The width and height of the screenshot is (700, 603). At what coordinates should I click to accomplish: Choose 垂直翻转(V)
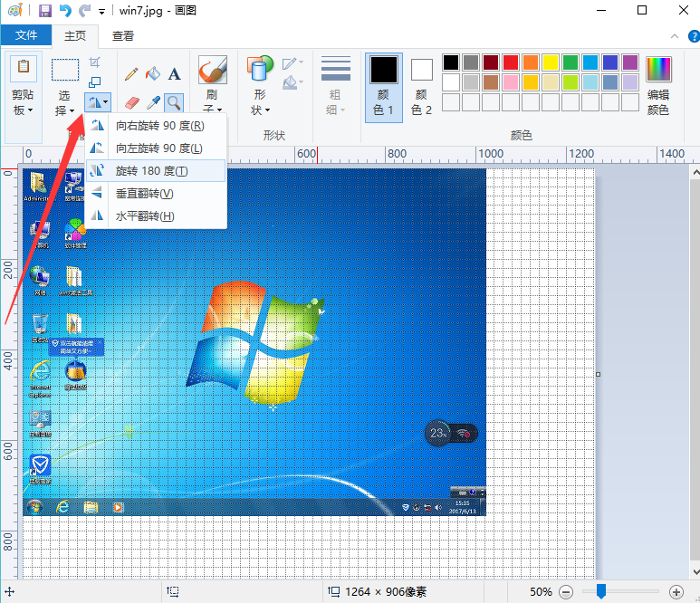[x=156, y=194]
